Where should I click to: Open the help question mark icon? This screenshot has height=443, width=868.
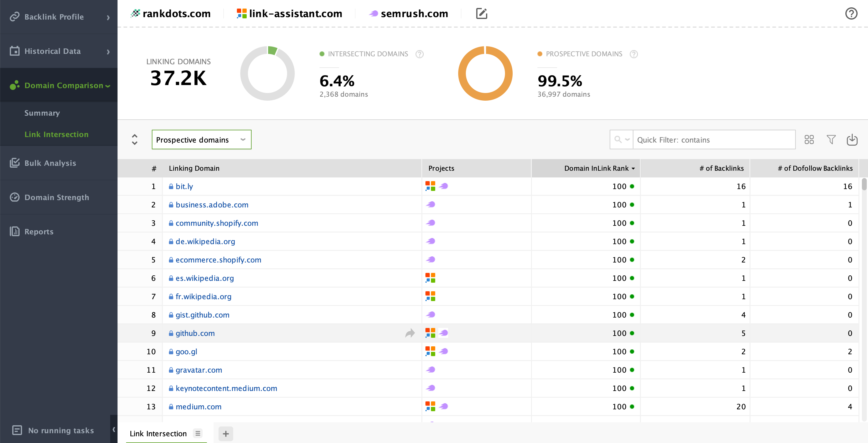(x=851, y=13)
